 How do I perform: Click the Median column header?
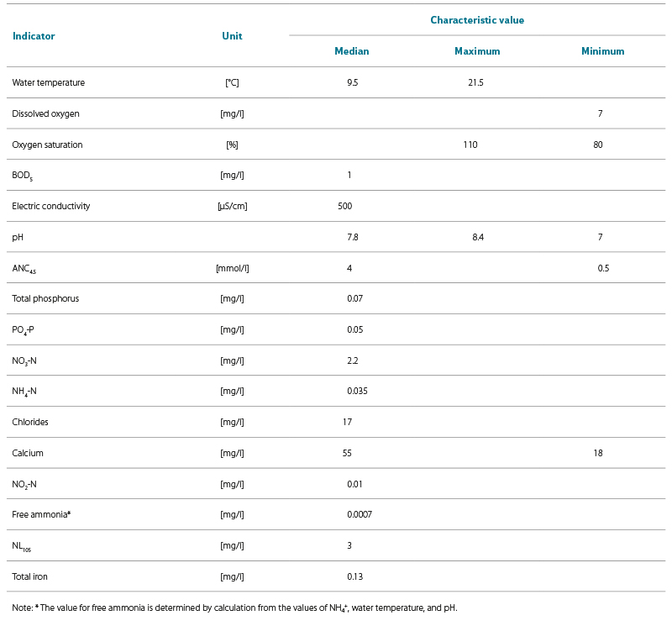pyautogui.click(x=351, y=51)
